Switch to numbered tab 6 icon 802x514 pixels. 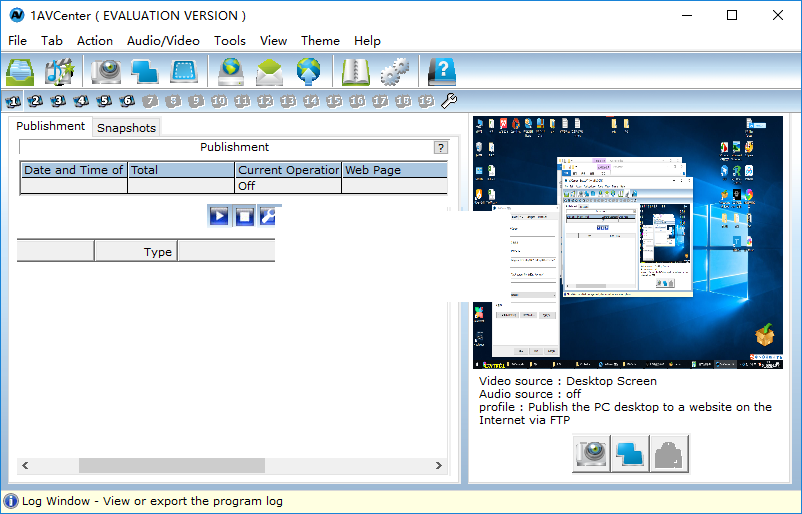click(127, 101)
